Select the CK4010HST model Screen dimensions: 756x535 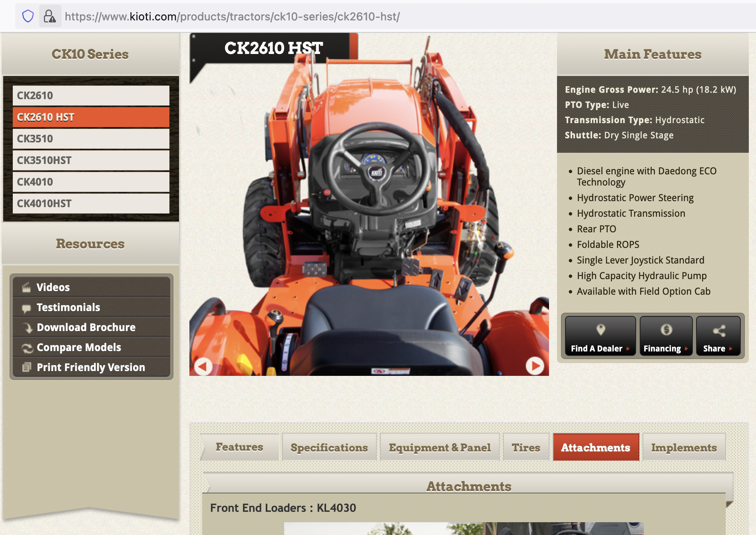pos(91,204)
